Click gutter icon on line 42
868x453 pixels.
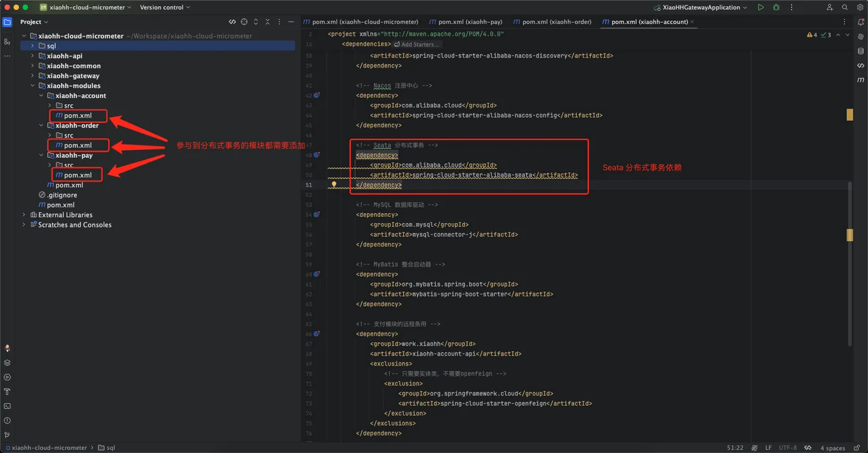tap(316, 95)
